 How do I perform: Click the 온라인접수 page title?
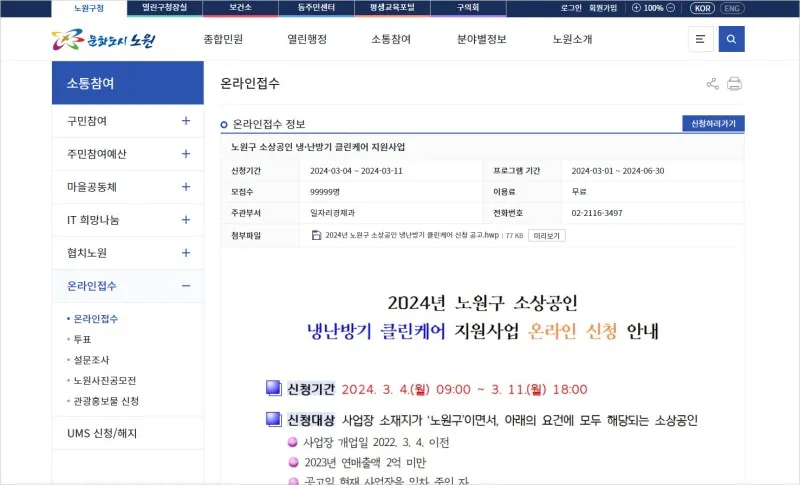(x=250, y=83)
